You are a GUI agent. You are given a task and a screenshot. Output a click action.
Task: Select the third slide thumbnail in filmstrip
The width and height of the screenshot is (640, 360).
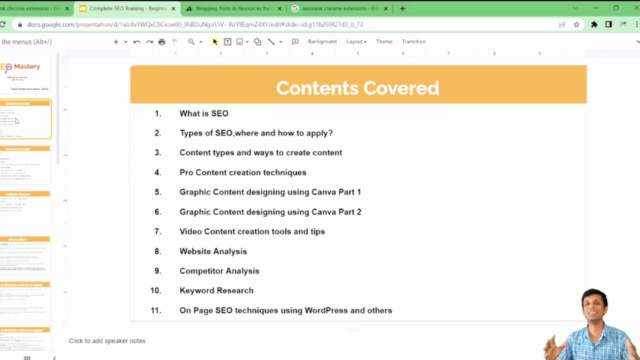[x=25, y=164]
